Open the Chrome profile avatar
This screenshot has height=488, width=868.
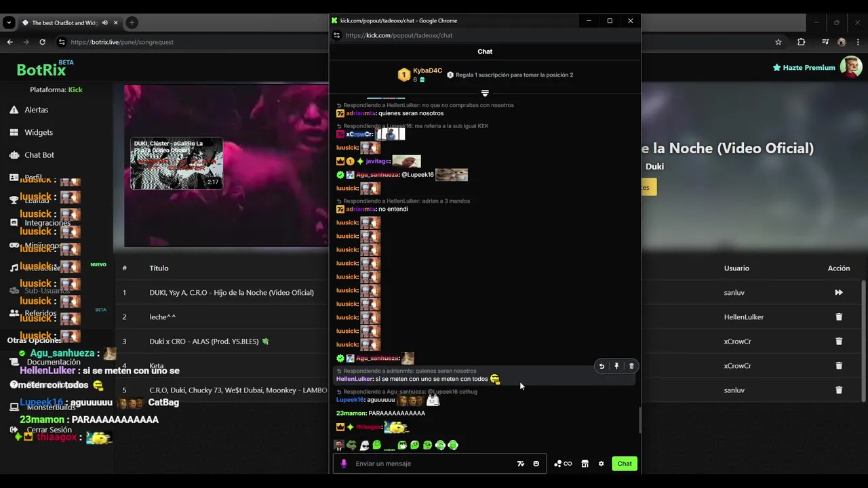842,42
